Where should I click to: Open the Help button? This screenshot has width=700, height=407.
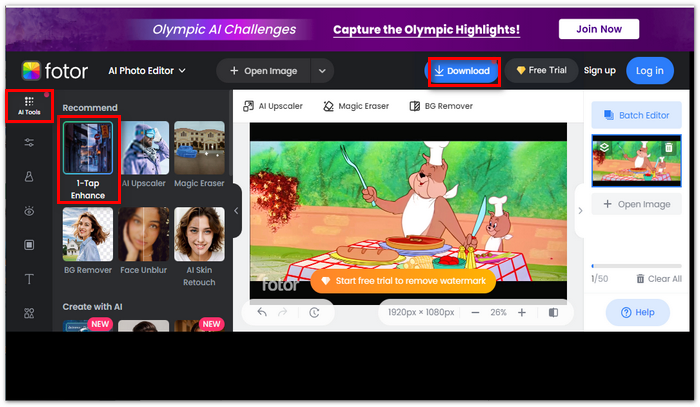pos(638,312)
